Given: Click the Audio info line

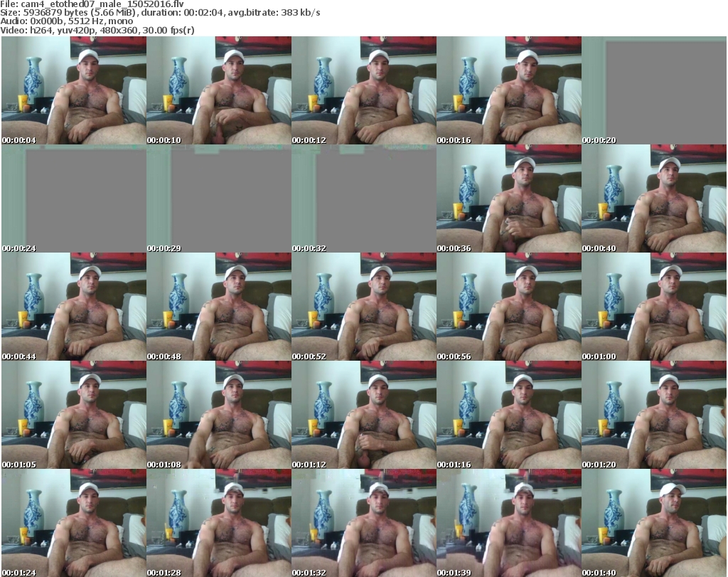Looking at the screenshot, I should pos(66,21).
